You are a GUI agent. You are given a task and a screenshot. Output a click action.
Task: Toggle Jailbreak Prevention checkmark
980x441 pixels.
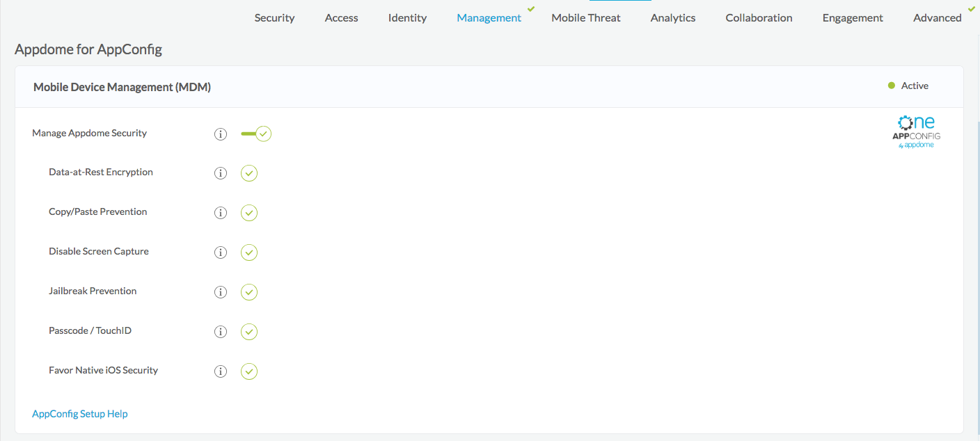pyautogui.click(x=249, y=292)
